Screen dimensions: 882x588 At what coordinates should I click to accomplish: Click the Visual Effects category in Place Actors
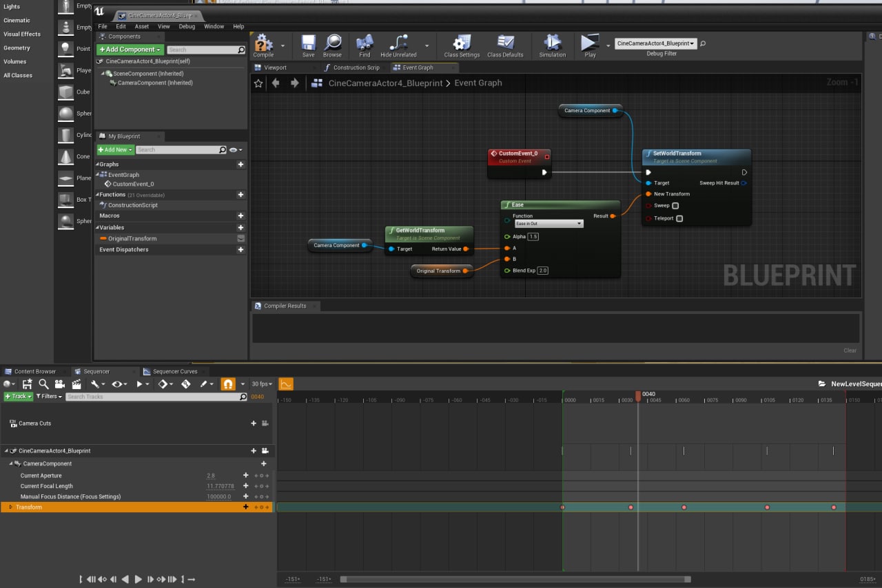pos(22,34)
